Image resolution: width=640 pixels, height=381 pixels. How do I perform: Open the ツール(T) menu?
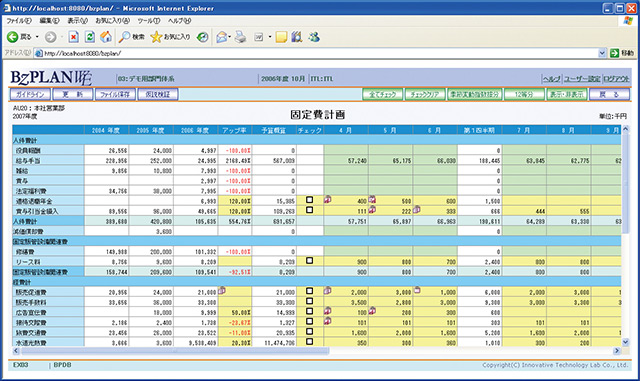[x=149, y=20]
